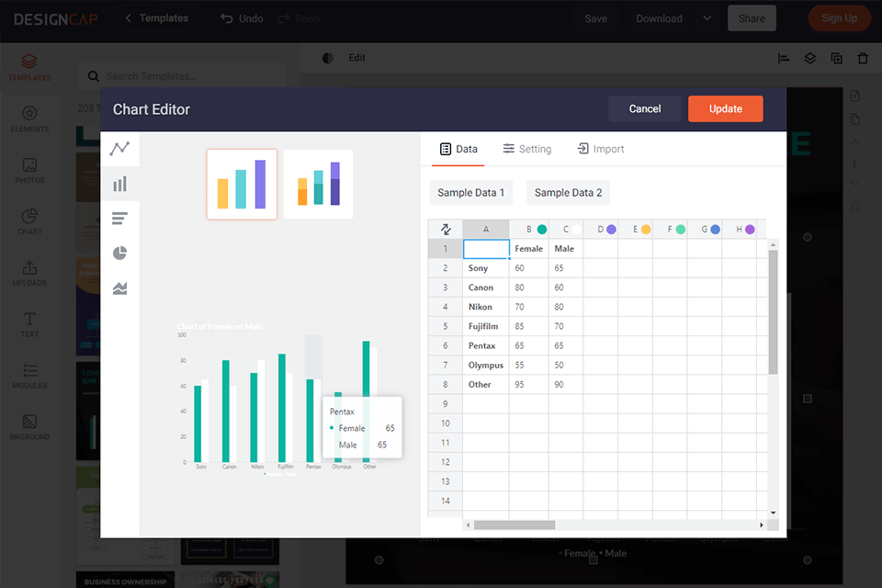Image resolution: width=882 pixels, height=588 pixels.
Task: Click Save in the top bar
Action: (x=595, y=18)
